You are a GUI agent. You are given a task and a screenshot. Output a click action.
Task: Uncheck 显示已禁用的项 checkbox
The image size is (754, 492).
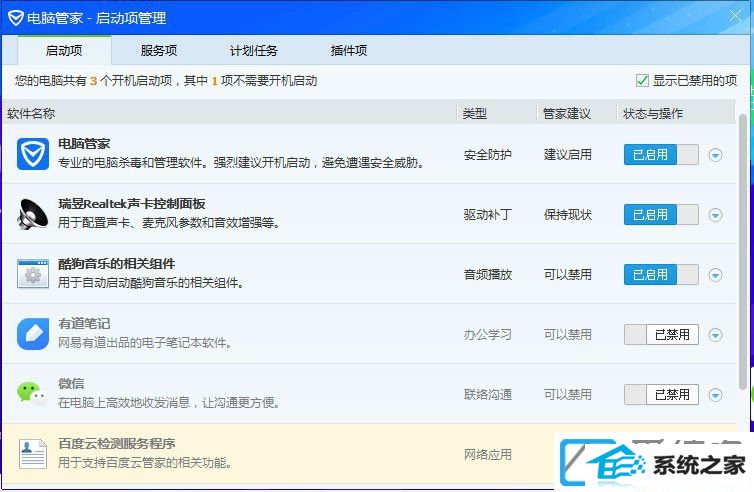point(642,80)
